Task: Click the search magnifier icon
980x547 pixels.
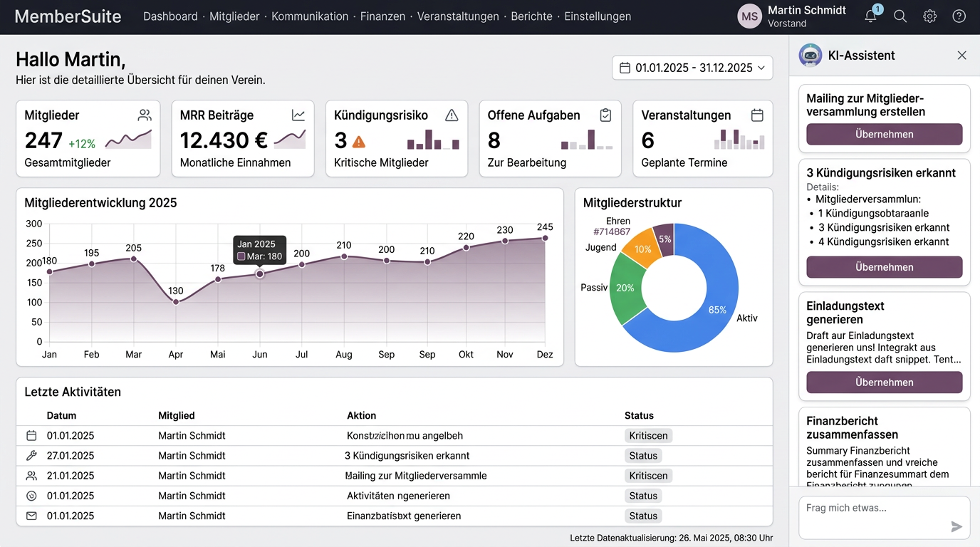Action: [900, 16]
